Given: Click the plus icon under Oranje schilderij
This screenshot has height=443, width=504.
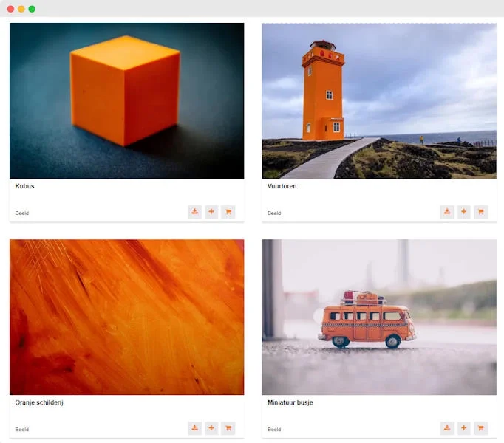Looking at the screenshot, I should (211, 428).
